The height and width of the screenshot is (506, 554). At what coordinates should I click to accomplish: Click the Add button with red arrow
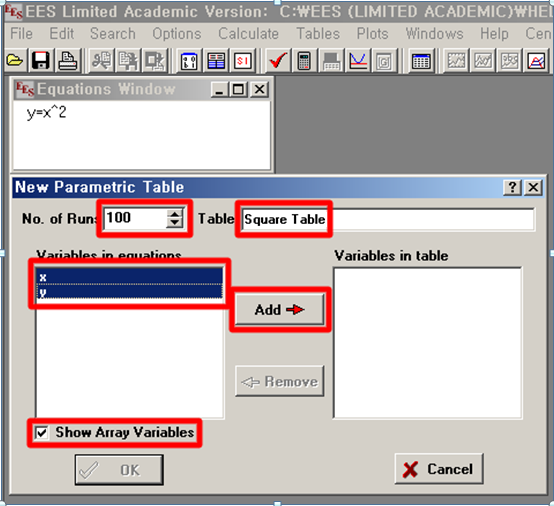tap(279, 310)
